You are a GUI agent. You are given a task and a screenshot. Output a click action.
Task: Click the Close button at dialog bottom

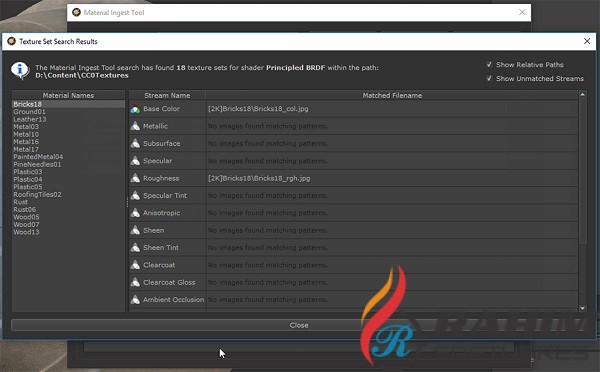click(299, 325)
